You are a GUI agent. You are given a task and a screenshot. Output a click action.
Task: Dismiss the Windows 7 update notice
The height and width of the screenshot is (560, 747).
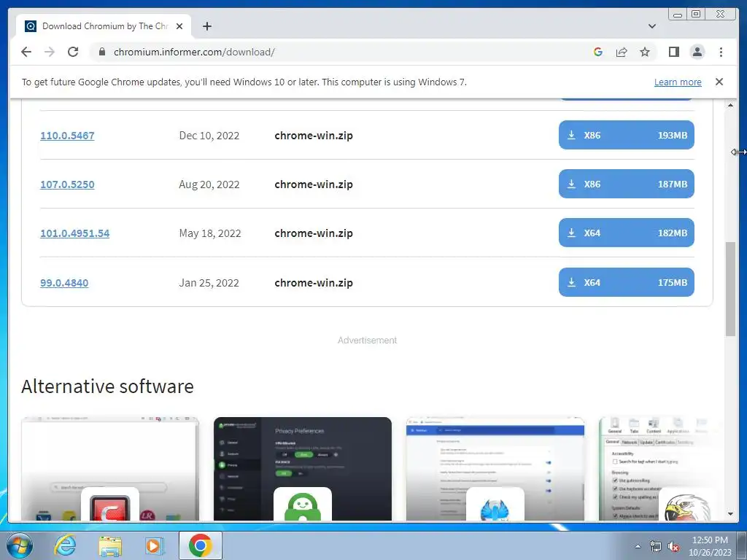click(x=719, y=82)
